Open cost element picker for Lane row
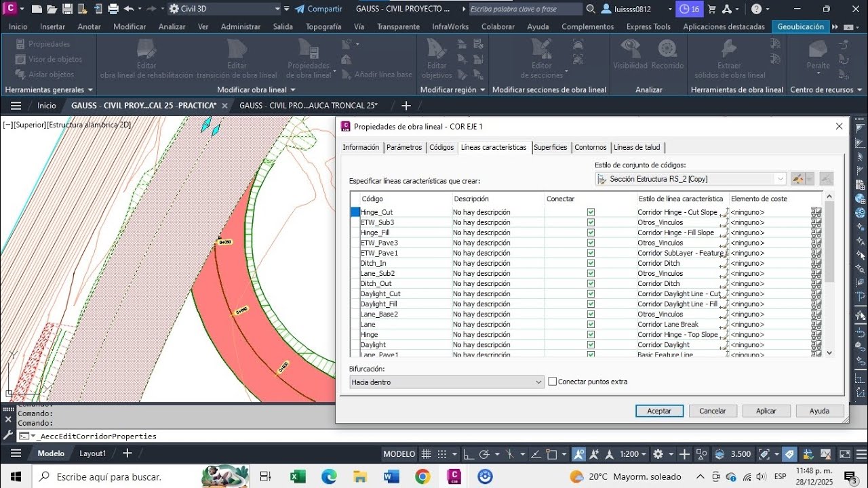 click(816, 324)
